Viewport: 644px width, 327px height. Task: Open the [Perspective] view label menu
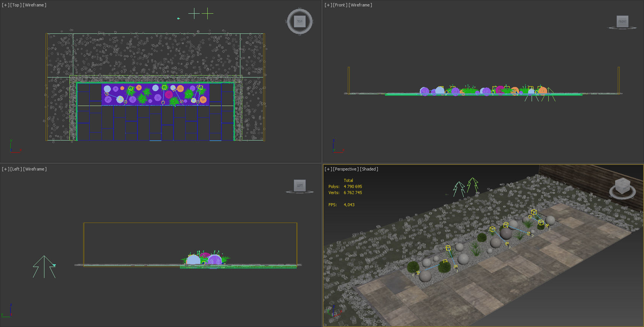[346, 169]
